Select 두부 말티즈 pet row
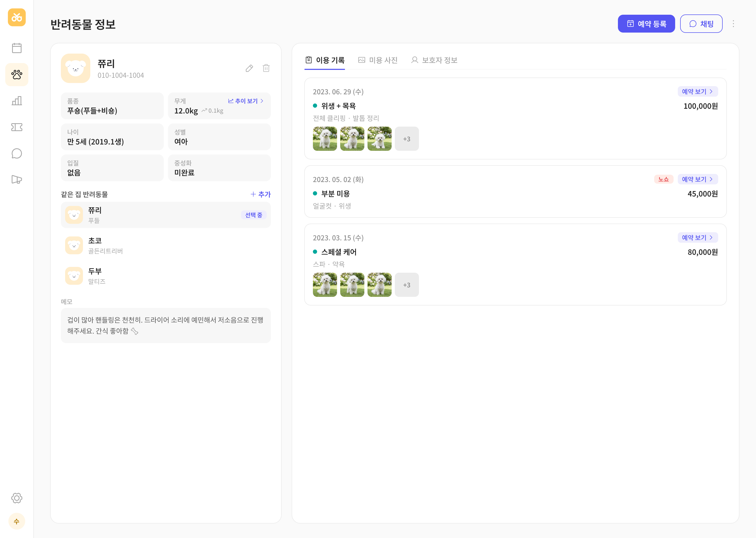 [166, 276]
